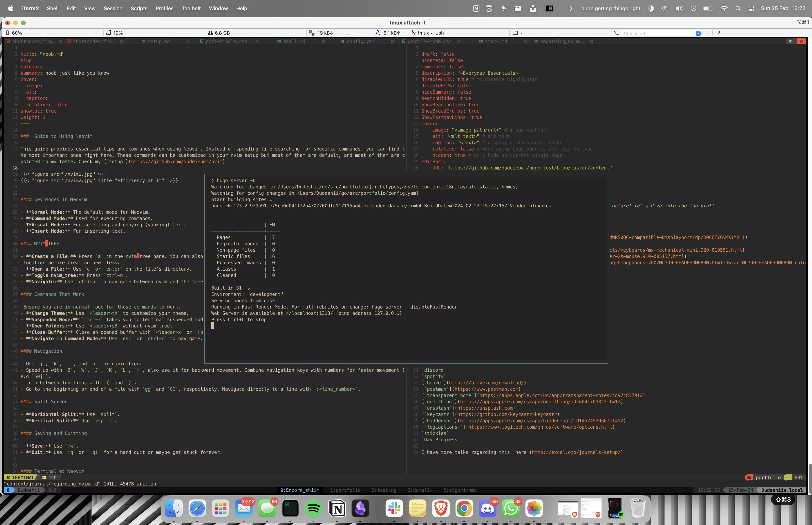Open Discord in the dock
812x525 pixels.
coord(487,508)
